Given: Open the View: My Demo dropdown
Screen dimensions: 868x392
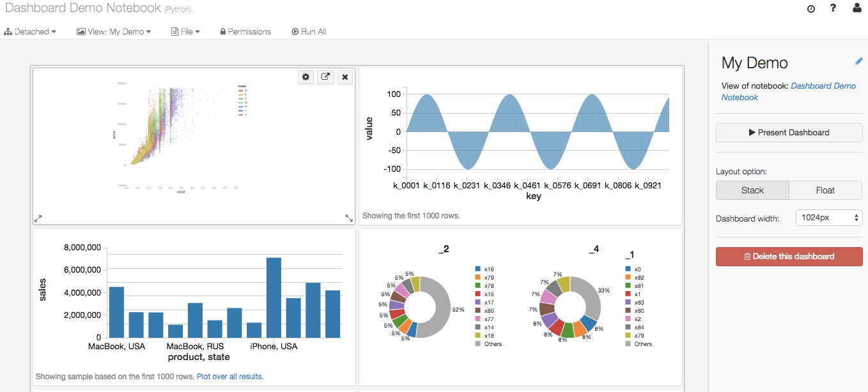Looking at the screenshot, I should [114, 31].
